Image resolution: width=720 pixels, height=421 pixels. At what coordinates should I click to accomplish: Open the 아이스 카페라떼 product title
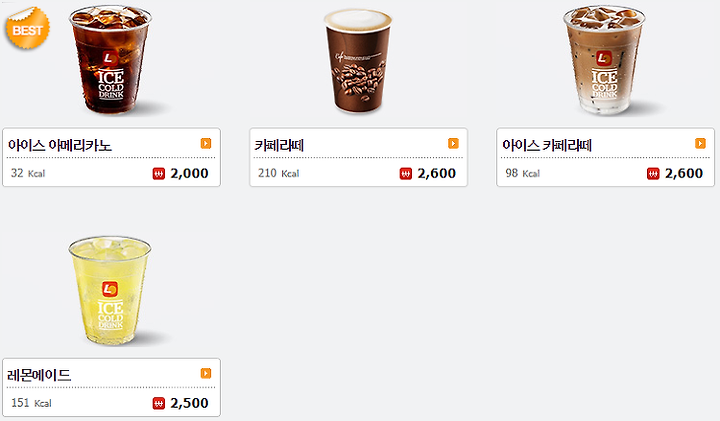pyautogui.click(x=547, y=145)
